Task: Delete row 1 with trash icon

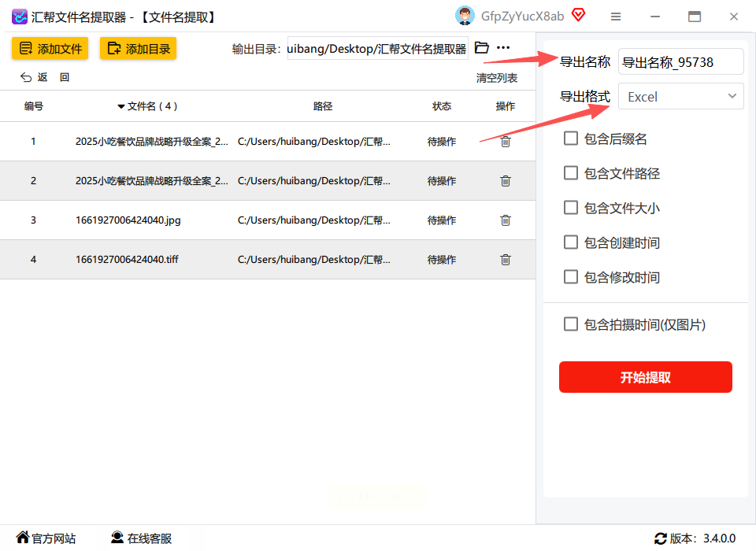Action: 506,142
